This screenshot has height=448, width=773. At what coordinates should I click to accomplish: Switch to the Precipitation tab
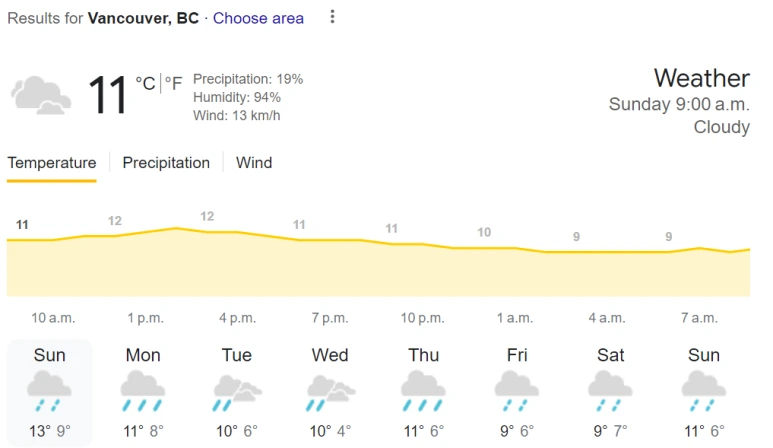(166, 163)
